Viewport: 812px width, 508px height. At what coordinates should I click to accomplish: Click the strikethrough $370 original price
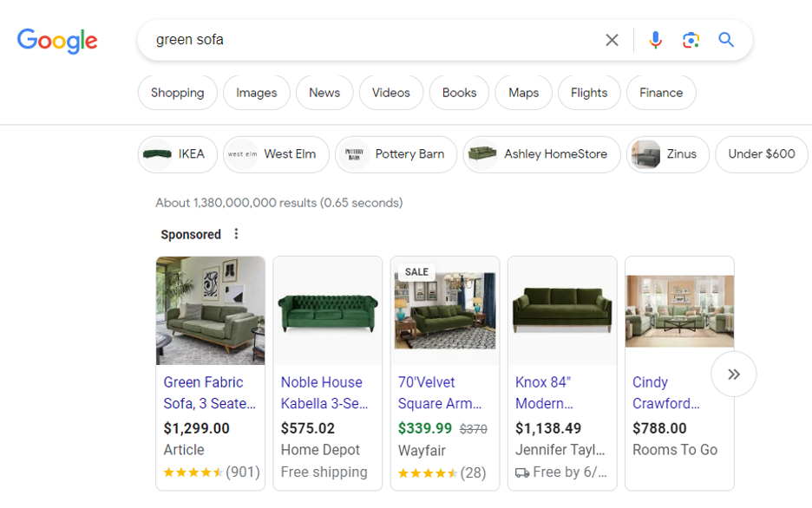coord(474,429)
